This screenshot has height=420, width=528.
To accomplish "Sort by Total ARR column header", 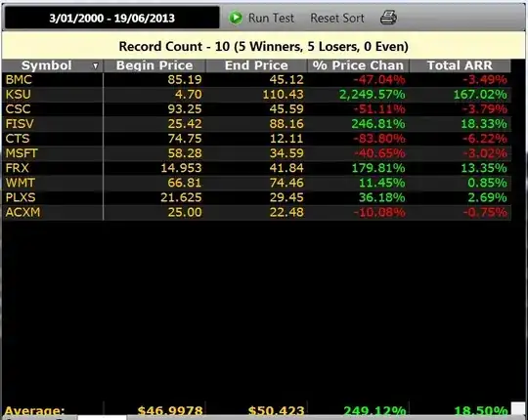I will pyautogui.click(x=460, y=65).
